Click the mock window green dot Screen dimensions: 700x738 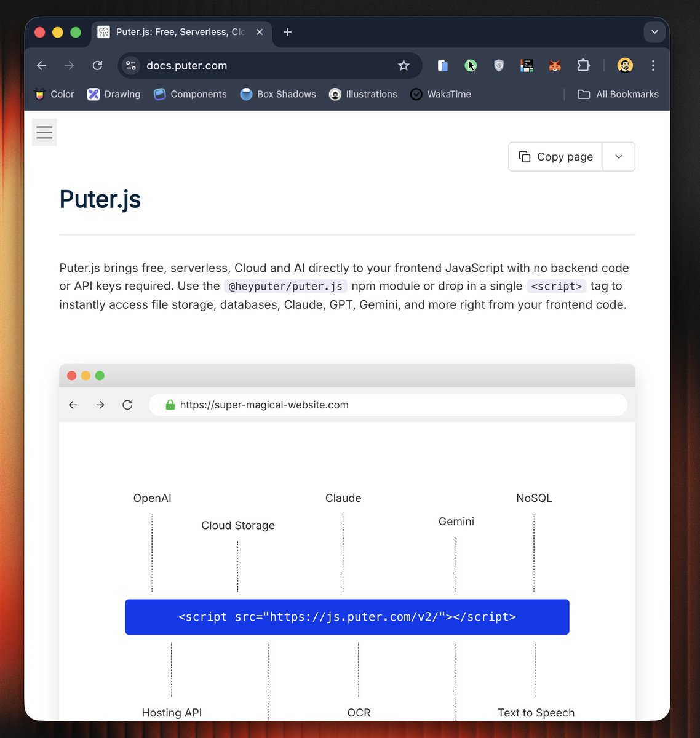pyautogui.click(x=100, y=376)
